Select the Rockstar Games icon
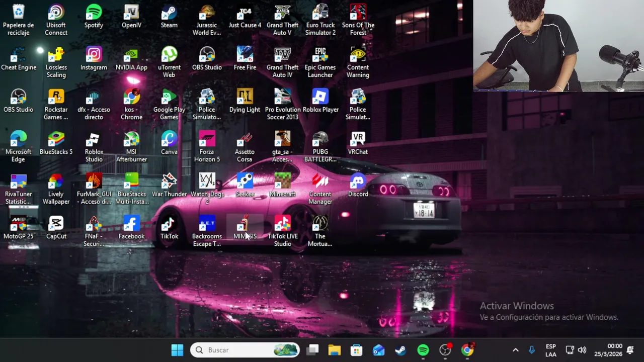This screenshot has width=644, height=362. point(56,105)
